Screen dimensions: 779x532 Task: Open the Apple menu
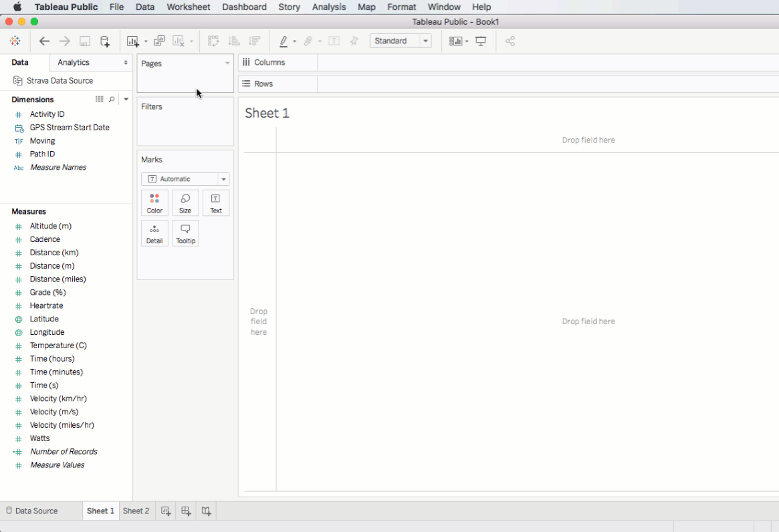[17, 7]
